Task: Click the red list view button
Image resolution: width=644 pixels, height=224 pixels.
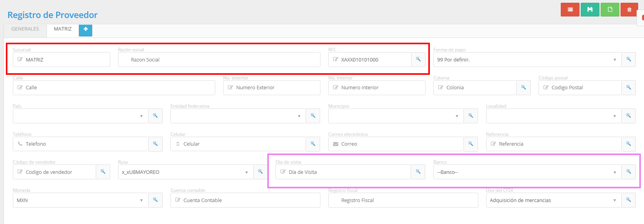Action: [x=570, y=9]
